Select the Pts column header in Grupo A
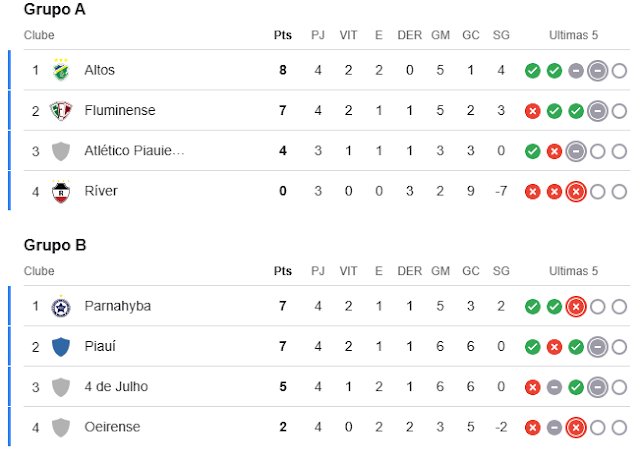 tap(283, 35)
